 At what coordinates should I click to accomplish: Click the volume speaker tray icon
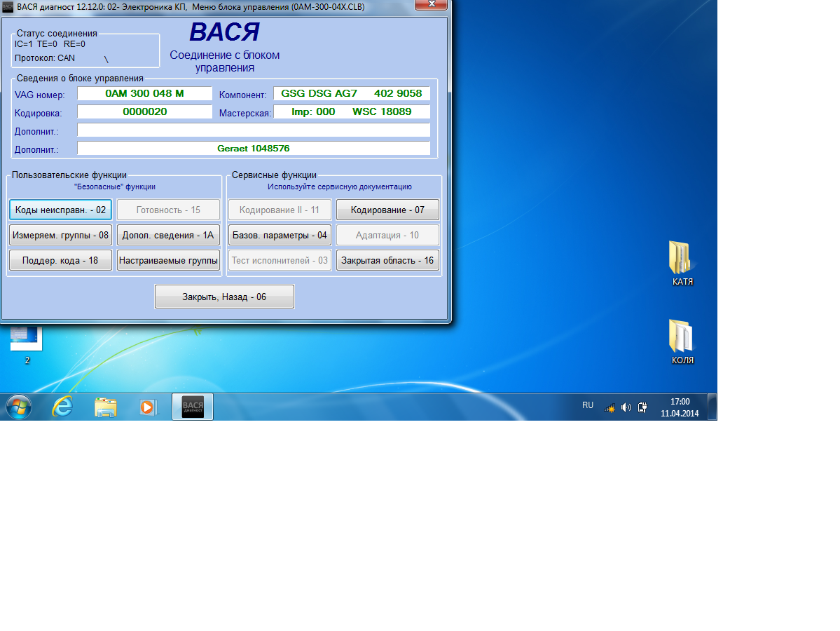point(626,407)
